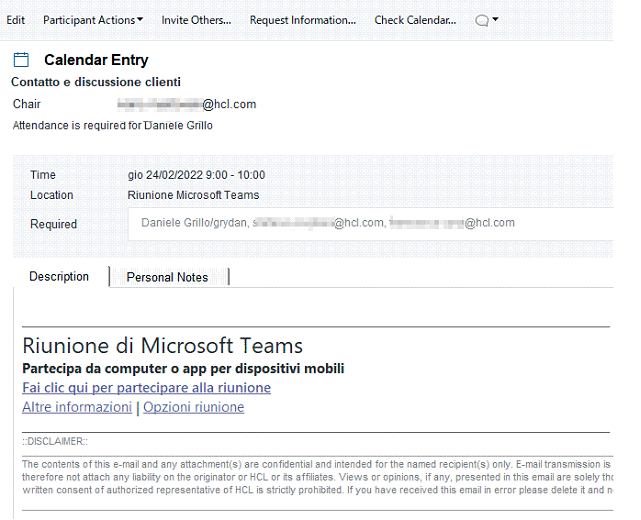The height and width of the screenshot is (520, 641).
Task: Open the Opzioni riunione link
Action: [x=194, y=407]
